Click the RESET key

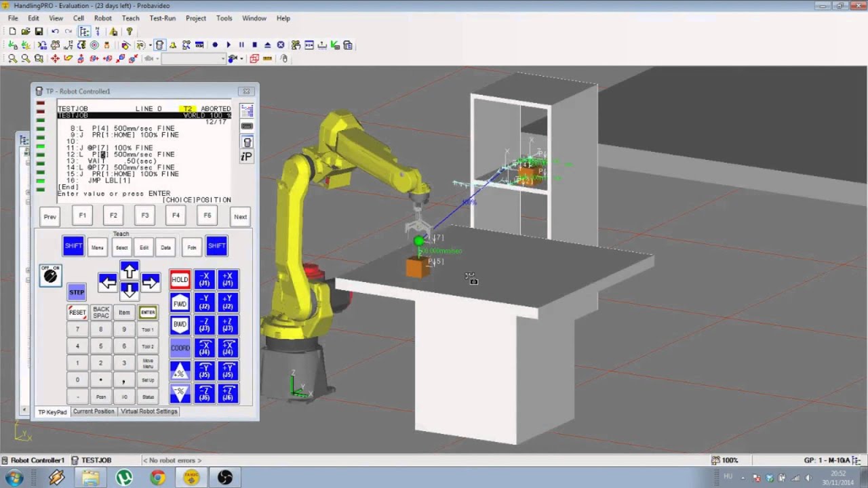coord(77,312)
